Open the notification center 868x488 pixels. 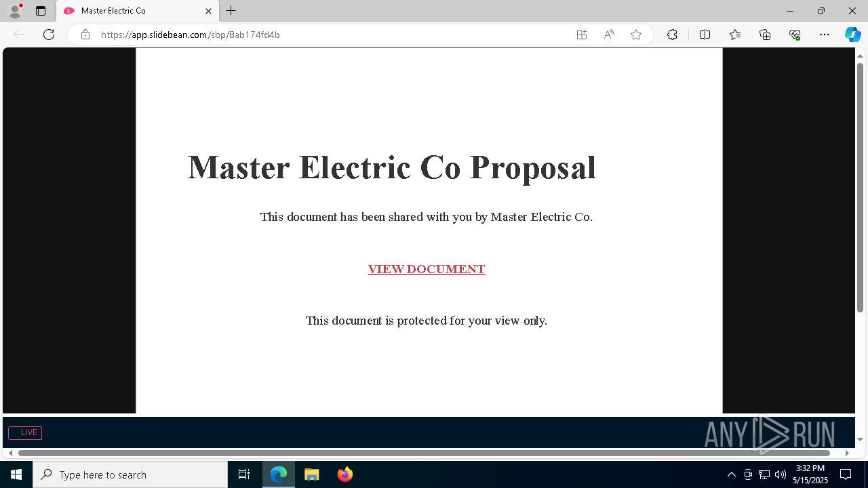(846, 474)
